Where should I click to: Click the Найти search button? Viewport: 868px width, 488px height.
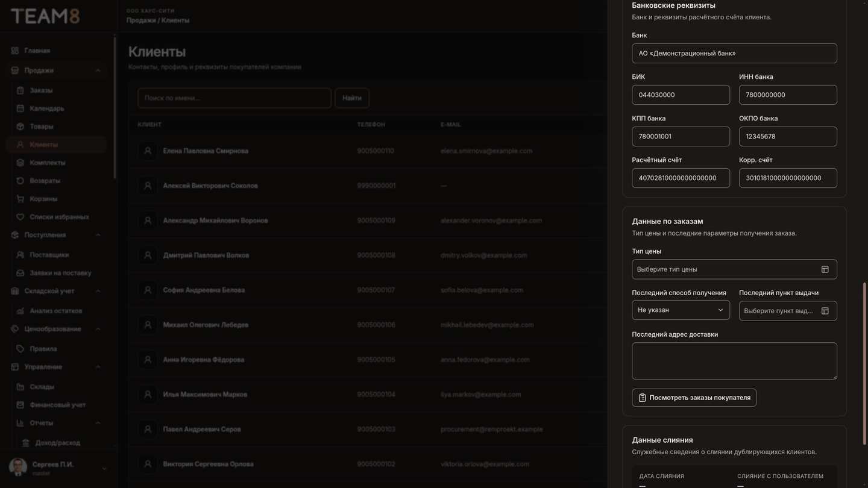coord(352,98)
